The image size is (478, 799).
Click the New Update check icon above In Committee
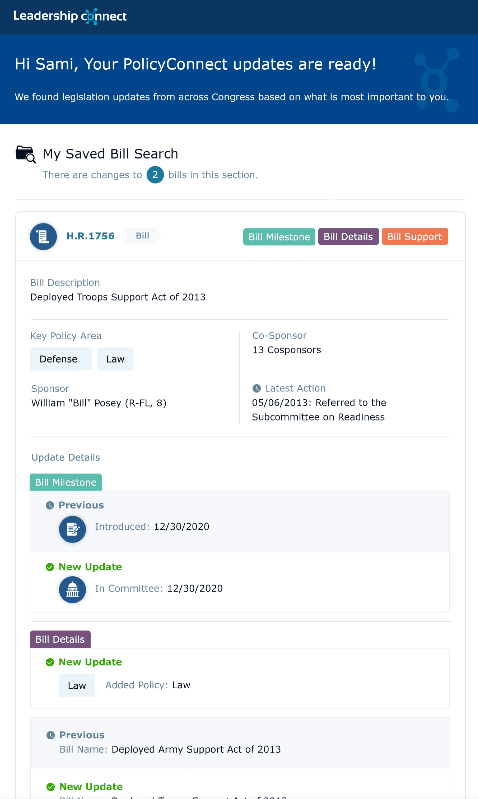pos(50,567)
